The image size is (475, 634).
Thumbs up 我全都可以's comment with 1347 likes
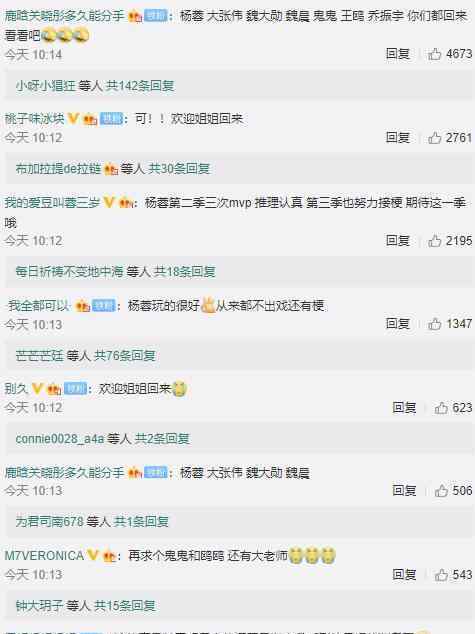coord(435,324)
